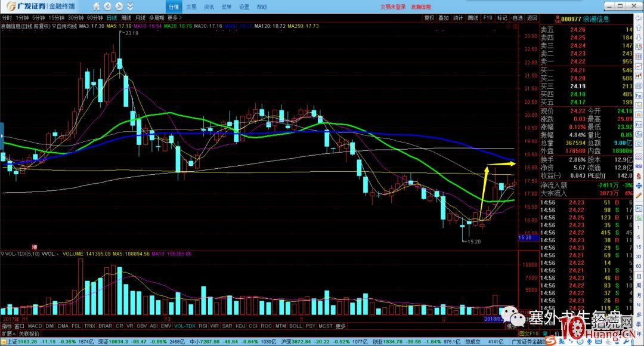Open the 交易 menu
The image size is (644, 346).
191,7
